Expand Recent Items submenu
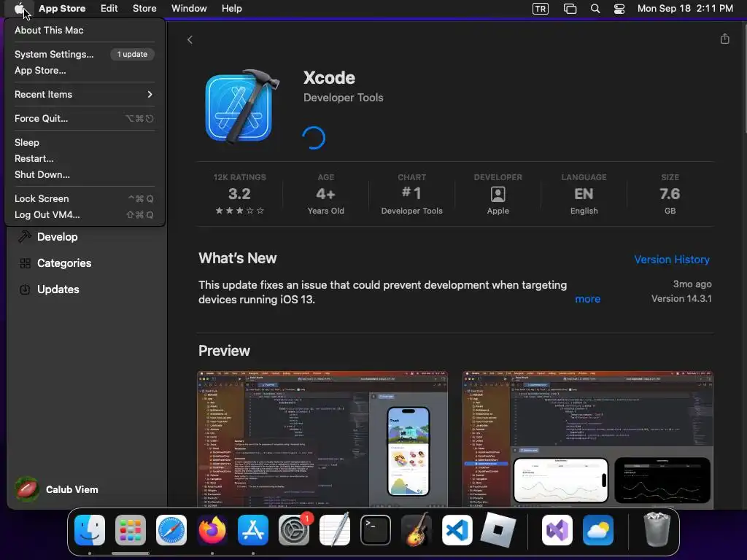This screenshot has height=560, width=747. (85, 94)
